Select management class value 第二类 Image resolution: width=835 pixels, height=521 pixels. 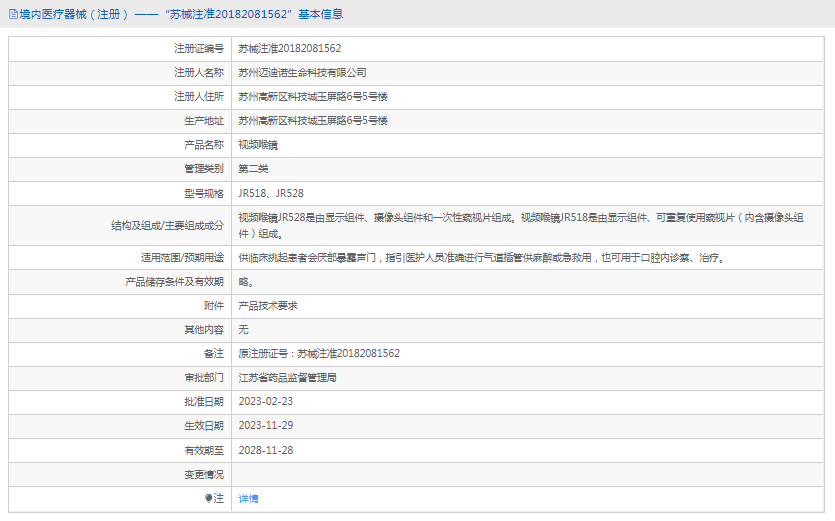pyautogui.click(x=253, y=169)
